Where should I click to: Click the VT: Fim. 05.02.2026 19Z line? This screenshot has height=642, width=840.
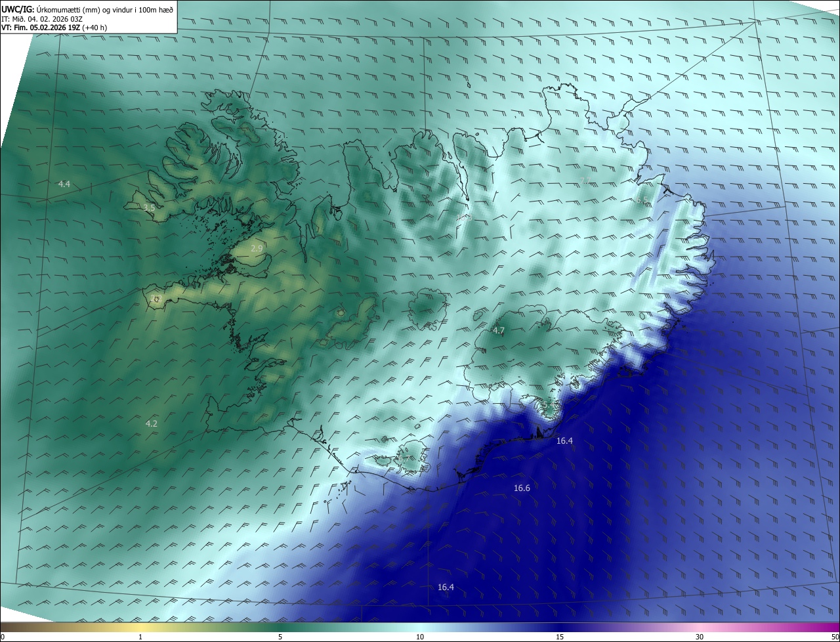pos(52,28)
